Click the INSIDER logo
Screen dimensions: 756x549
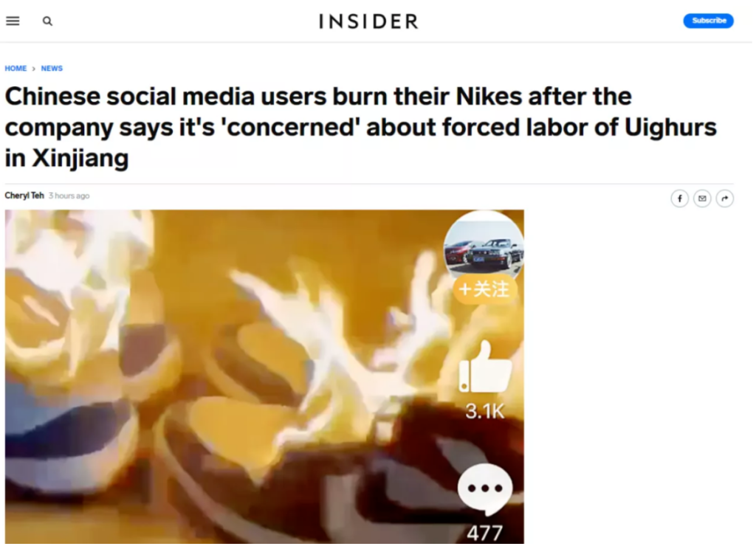pos(369,21)
